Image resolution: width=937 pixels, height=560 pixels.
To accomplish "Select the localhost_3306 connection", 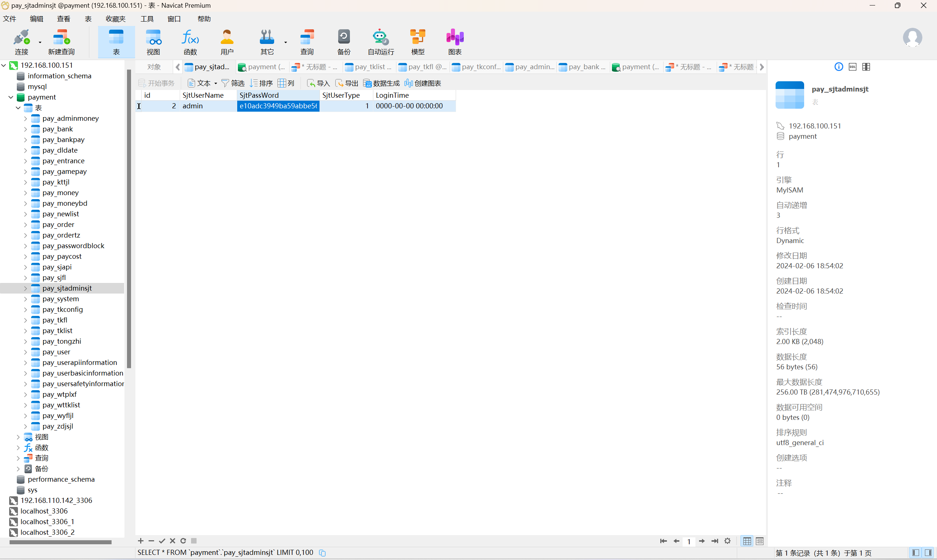I will [x=44, y=511].
